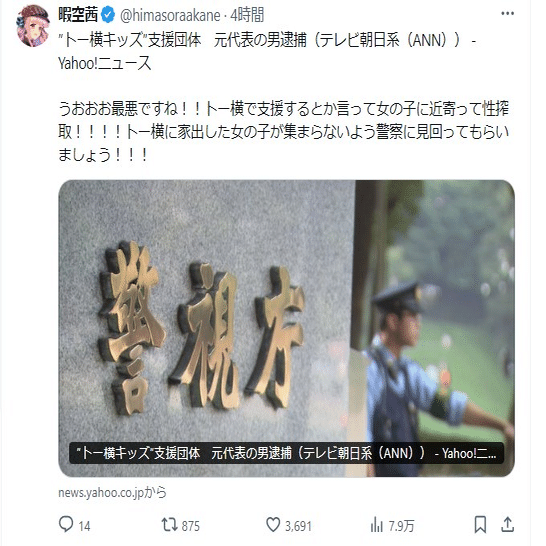Open the three-dot more options menu
The image size is (546, 546).
tap(507, 14)
